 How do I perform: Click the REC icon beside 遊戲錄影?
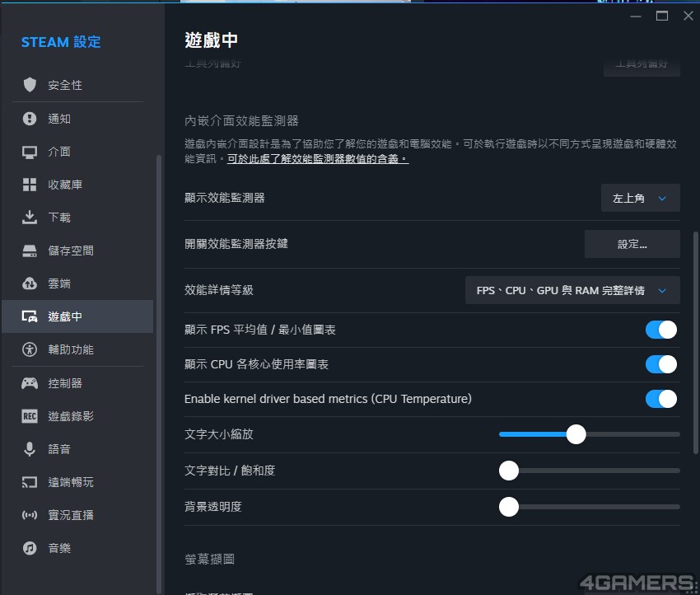(x=30, y=416)
